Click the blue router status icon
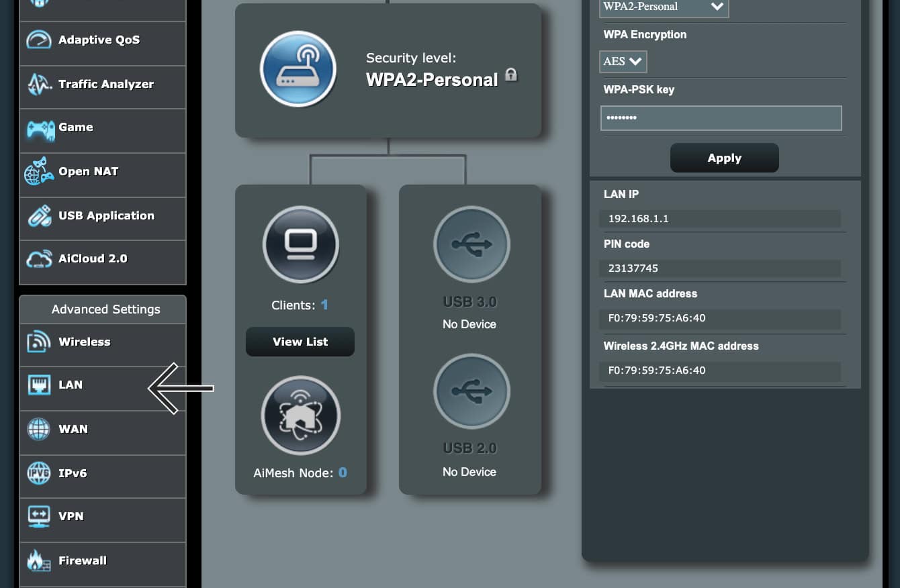Screen dimensions: 900x588 298,68
